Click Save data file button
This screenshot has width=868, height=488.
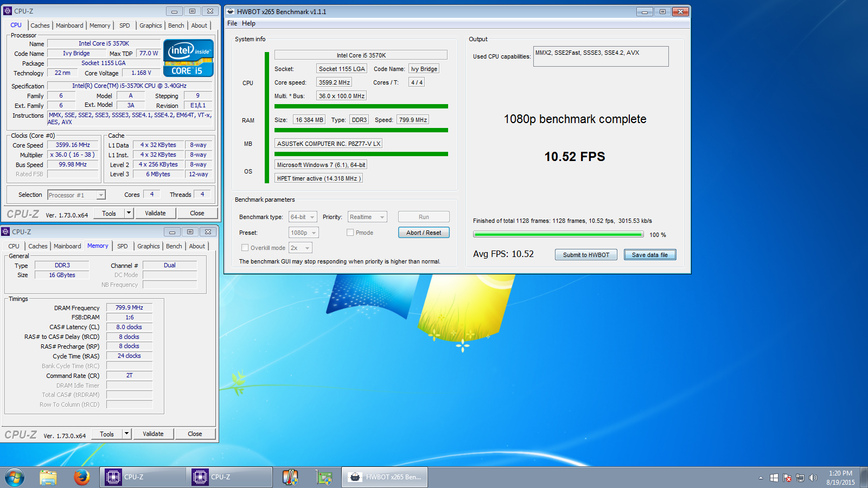tap(650, 255)
